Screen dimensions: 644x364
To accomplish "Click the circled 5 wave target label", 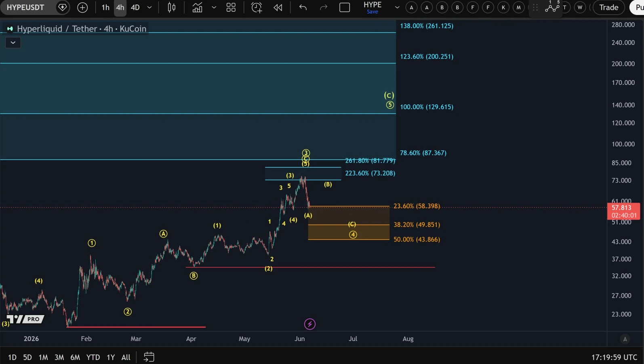I will [390, 105].
